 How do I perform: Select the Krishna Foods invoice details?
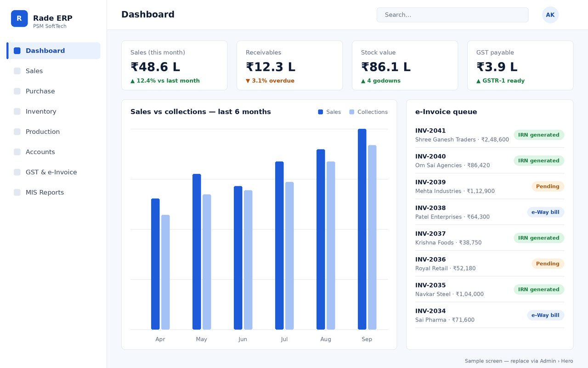click(448, 242)
